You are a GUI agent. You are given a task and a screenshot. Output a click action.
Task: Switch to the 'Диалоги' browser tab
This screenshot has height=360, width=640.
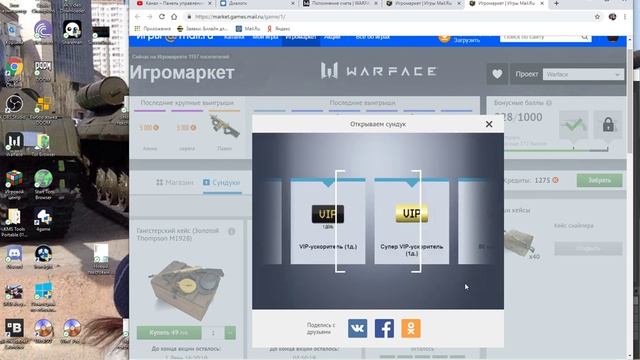(257, 3)
